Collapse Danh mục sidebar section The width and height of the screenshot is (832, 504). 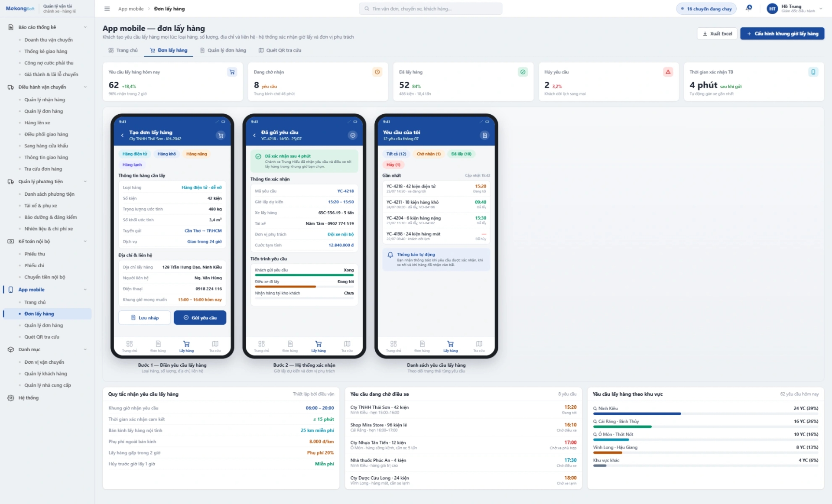85,349
